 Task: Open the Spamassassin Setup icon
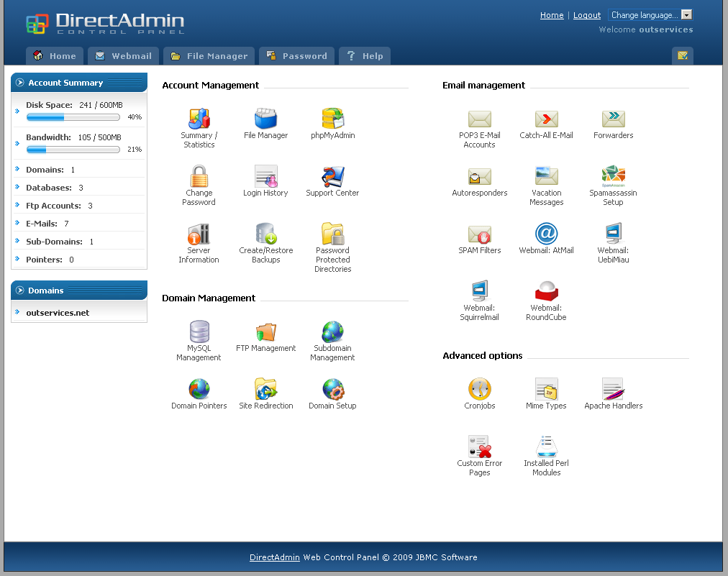pyautogui.click(x=614, y=176)
